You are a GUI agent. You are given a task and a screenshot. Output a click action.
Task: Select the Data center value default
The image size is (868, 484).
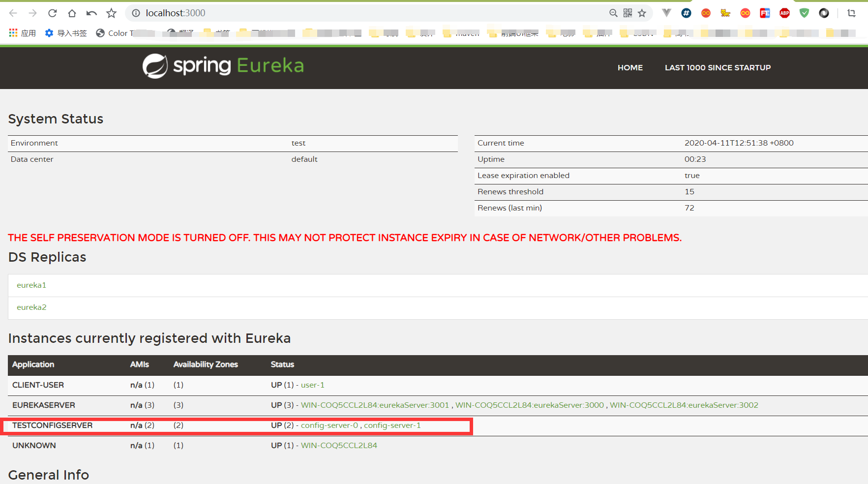click(x=304, y=159)
